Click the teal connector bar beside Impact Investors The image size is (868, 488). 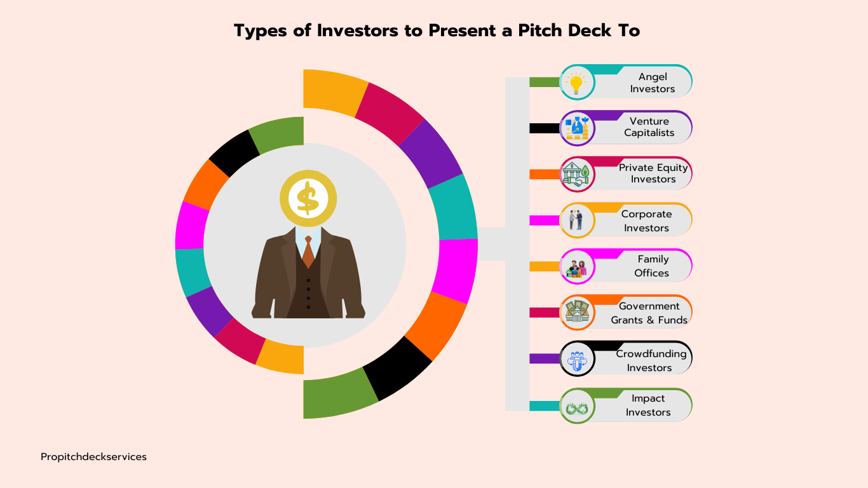click(x=543, y=406)
